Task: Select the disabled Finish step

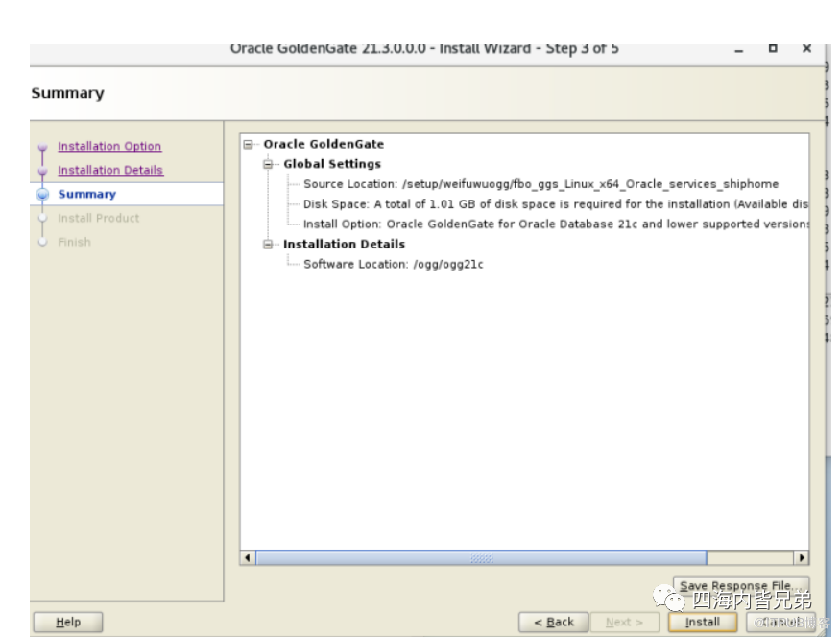Action: [x=75, y=242]
